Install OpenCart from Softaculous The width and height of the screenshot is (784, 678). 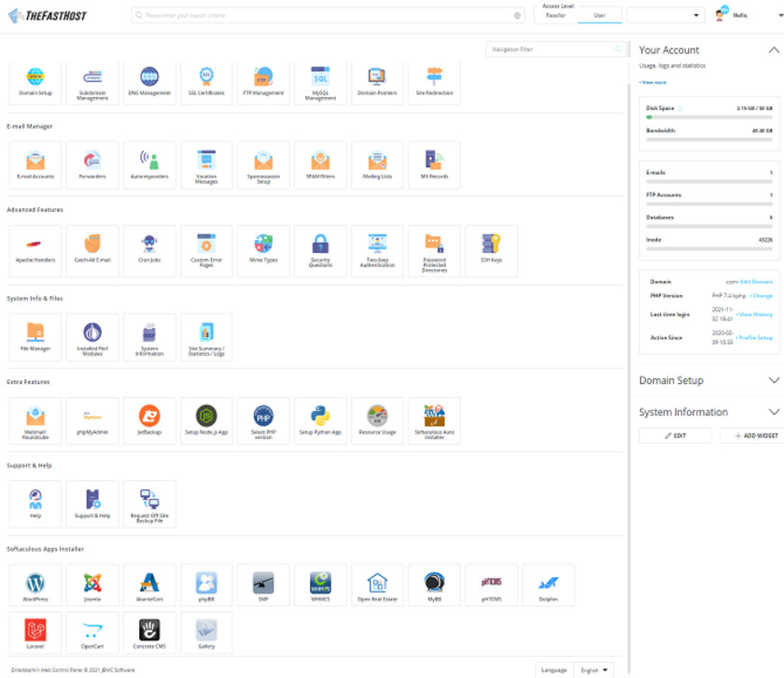[x=92, y=632]
